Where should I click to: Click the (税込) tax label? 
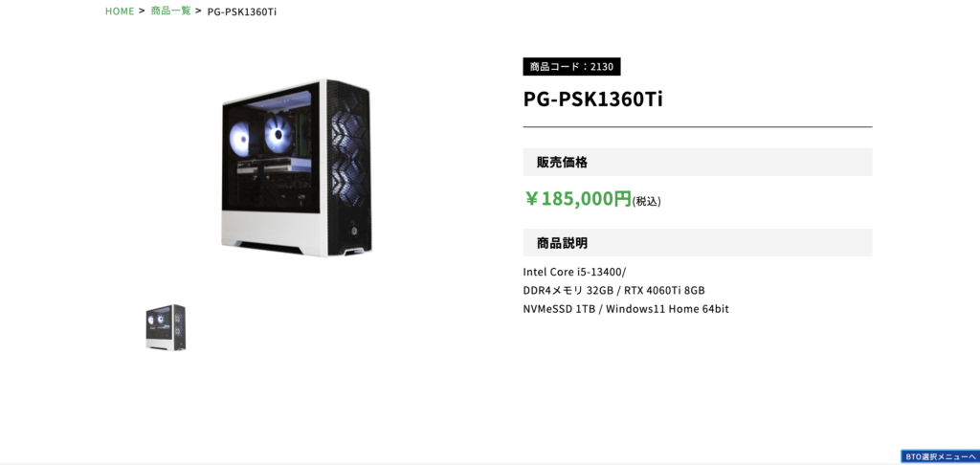click(x=647, y=201)
